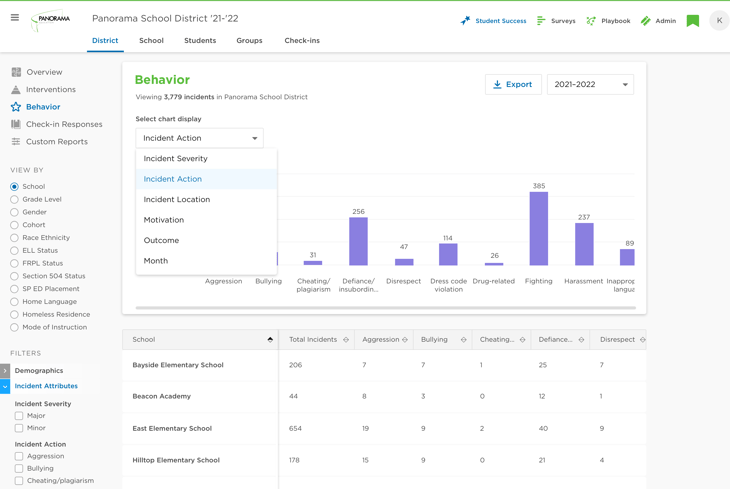
Task: Select the ELL Status radio
Action: click(14, 251)
